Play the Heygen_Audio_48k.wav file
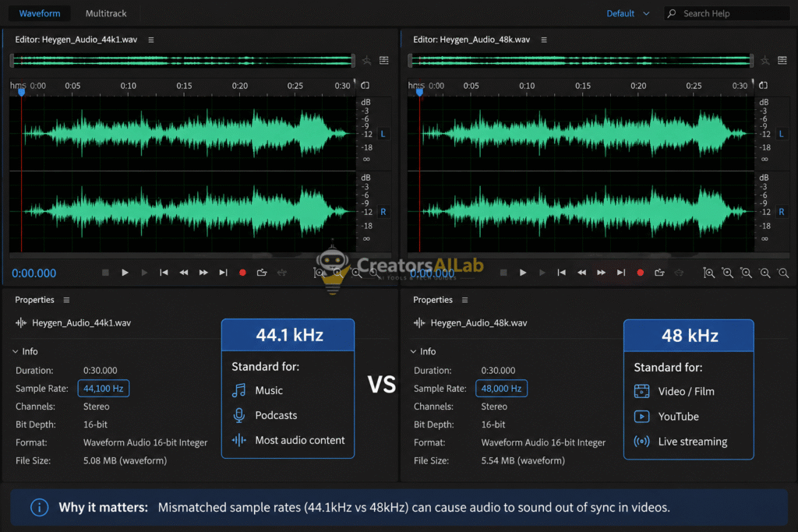Viewport: 798px width, 532px height. (523, 273)
